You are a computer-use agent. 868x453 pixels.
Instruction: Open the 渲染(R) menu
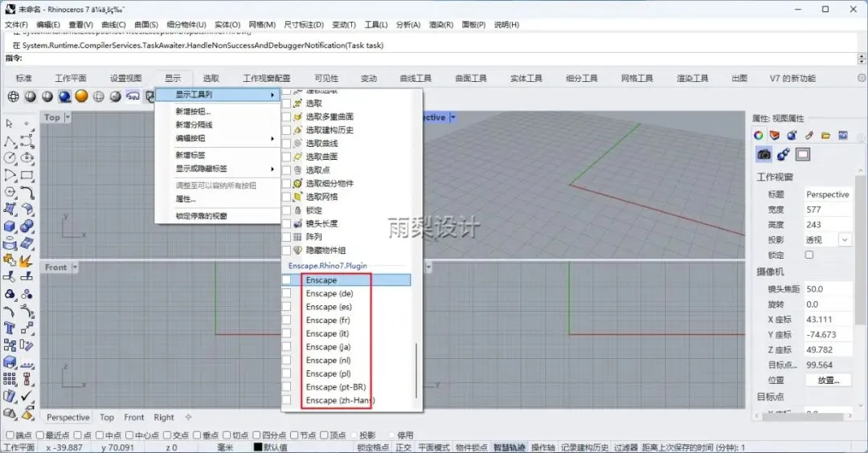441,24
